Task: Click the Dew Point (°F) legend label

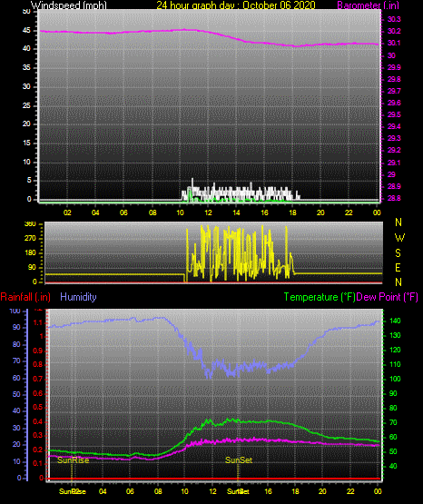Action: point(388,297)
